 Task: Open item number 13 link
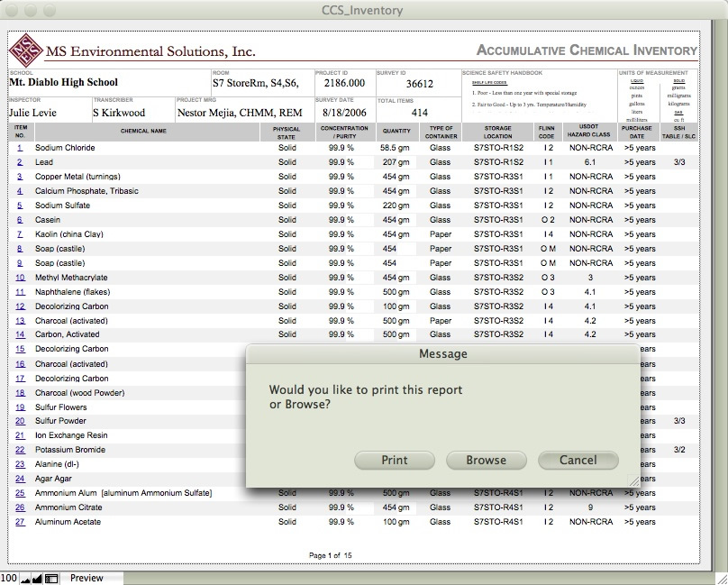pos(20,321)
